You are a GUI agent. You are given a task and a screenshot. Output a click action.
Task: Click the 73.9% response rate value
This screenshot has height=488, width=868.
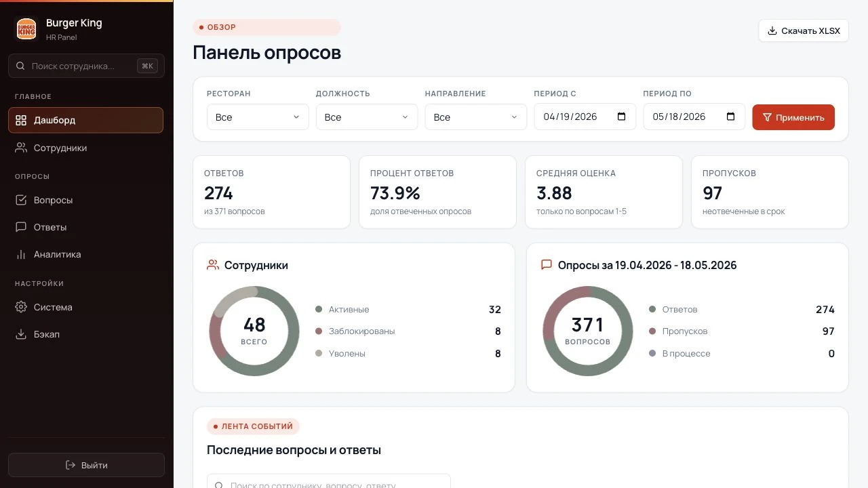pyautogui.click(x=395, y=193)
